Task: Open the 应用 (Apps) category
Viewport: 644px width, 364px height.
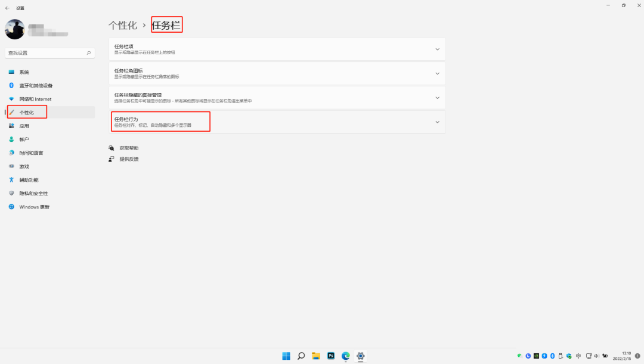Action: [24, 126]
